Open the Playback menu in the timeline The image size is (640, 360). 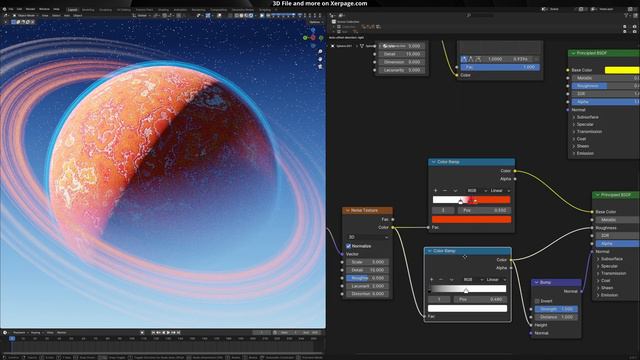20,333
